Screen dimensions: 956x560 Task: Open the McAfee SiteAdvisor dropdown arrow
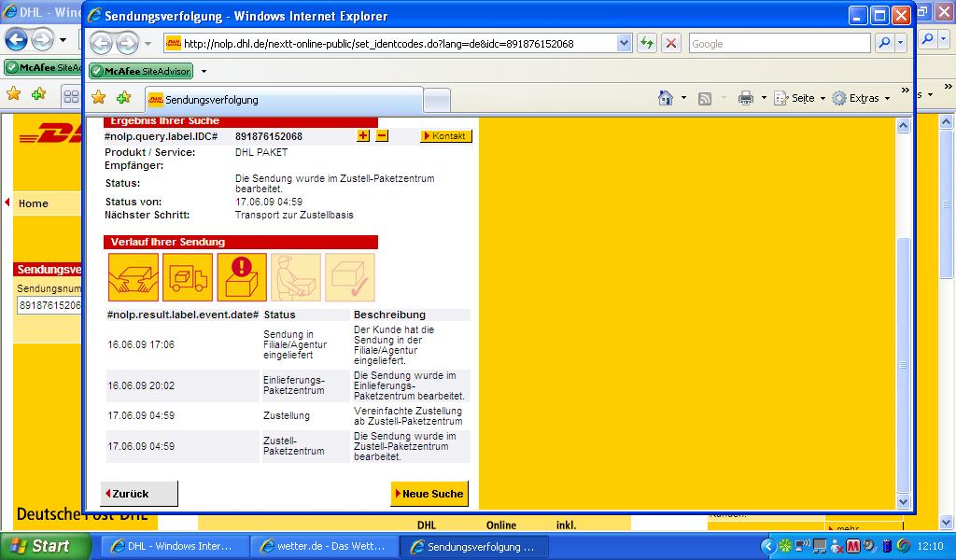coord(204,71)
